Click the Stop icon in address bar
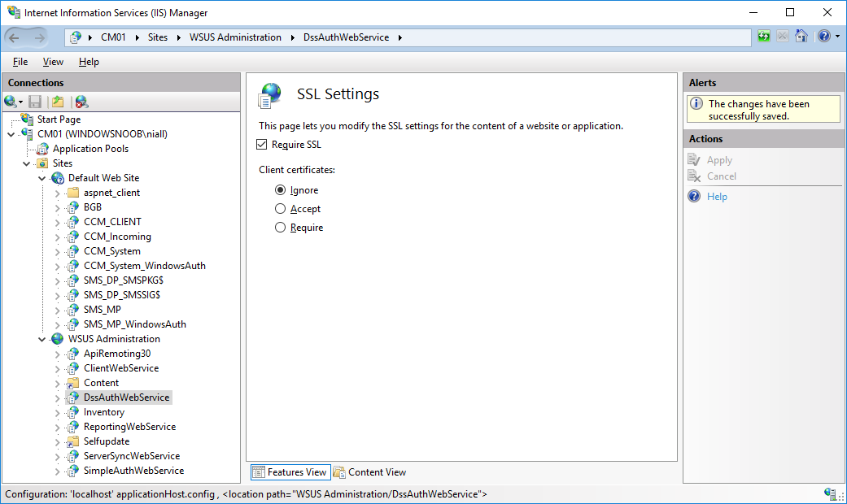 782,36
